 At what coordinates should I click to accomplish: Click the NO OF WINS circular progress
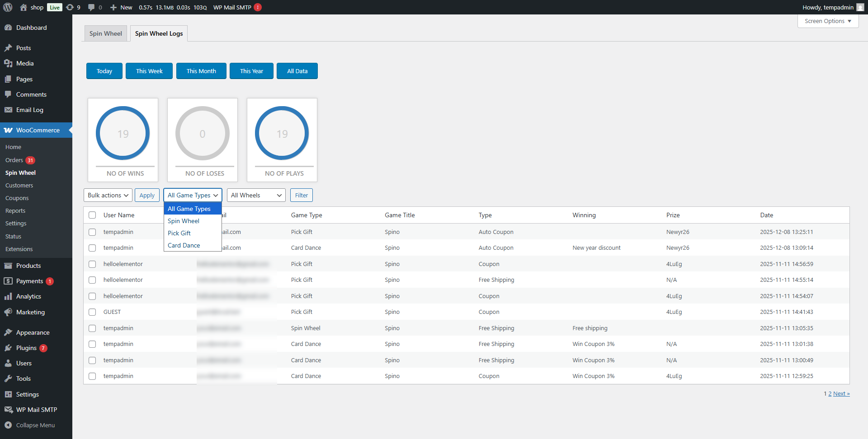(123, 133)
